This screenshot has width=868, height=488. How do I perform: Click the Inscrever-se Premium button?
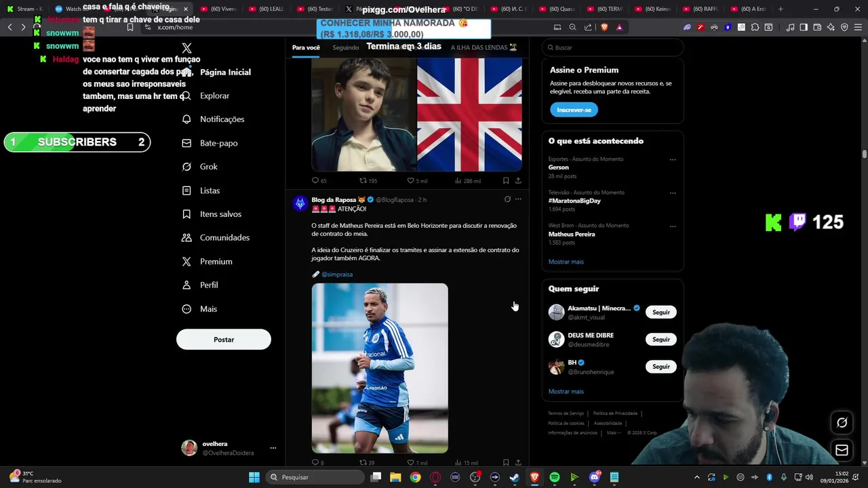(x=574, y=110)
